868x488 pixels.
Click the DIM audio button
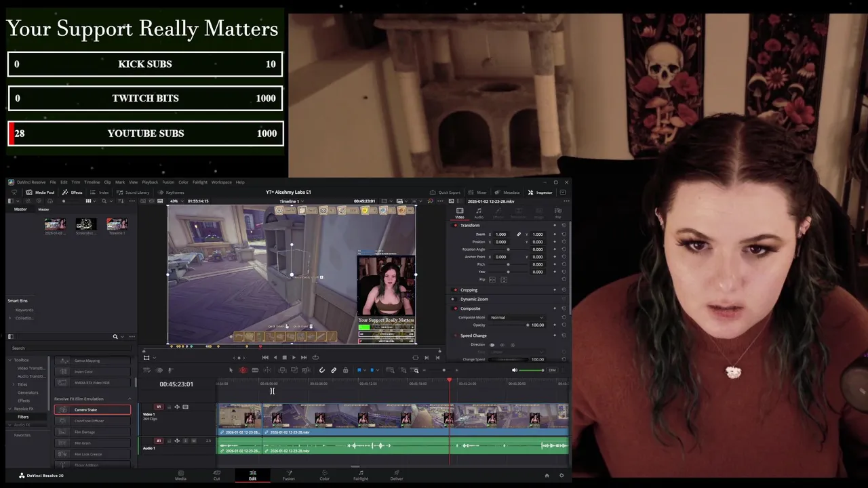point(552,370)
